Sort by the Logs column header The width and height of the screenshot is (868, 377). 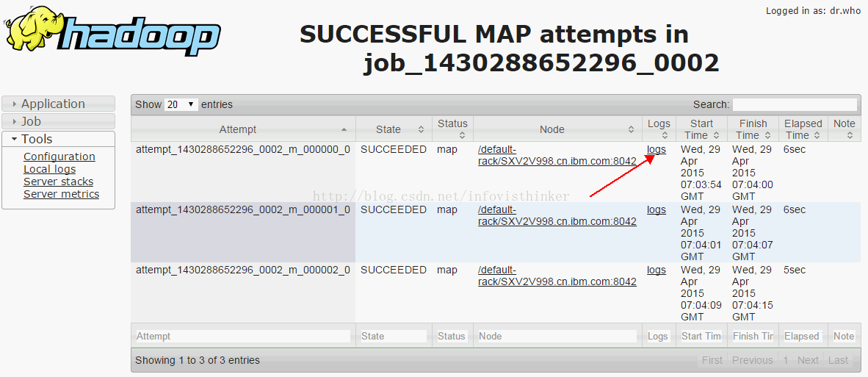(x=659, y=129)
